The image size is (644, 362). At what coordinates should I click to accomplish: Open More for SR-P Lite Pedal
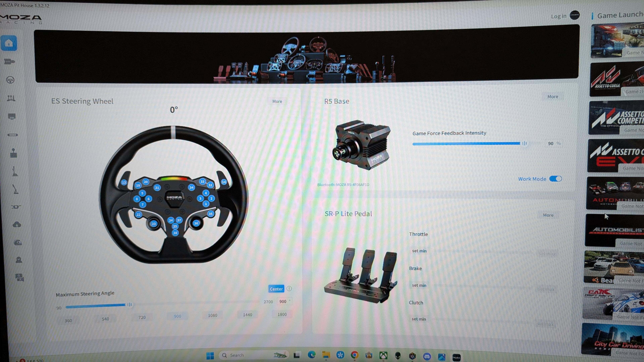tap(548, 215)
